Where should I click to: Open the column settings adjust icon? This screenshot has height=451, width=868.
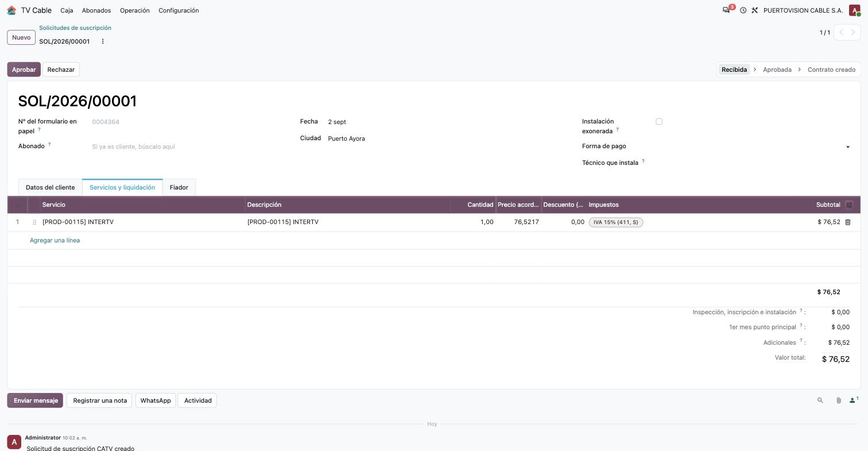pyautogui.click(x=849, y=205)
